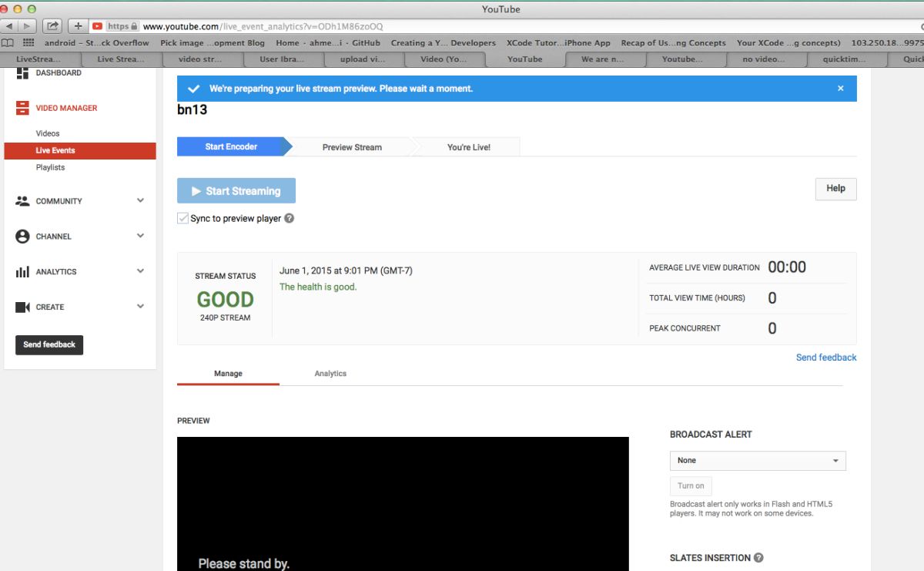The width and height of the screenshot is (924, 571).
Task: Click the Community people icon
Action: [x=22, y=201]
